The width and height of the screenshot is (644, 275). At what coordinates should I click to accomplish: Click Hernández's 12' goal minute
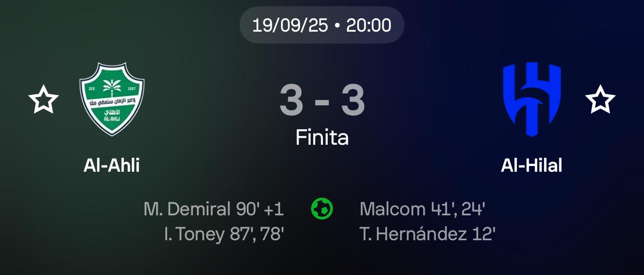(x=483, y=234)
